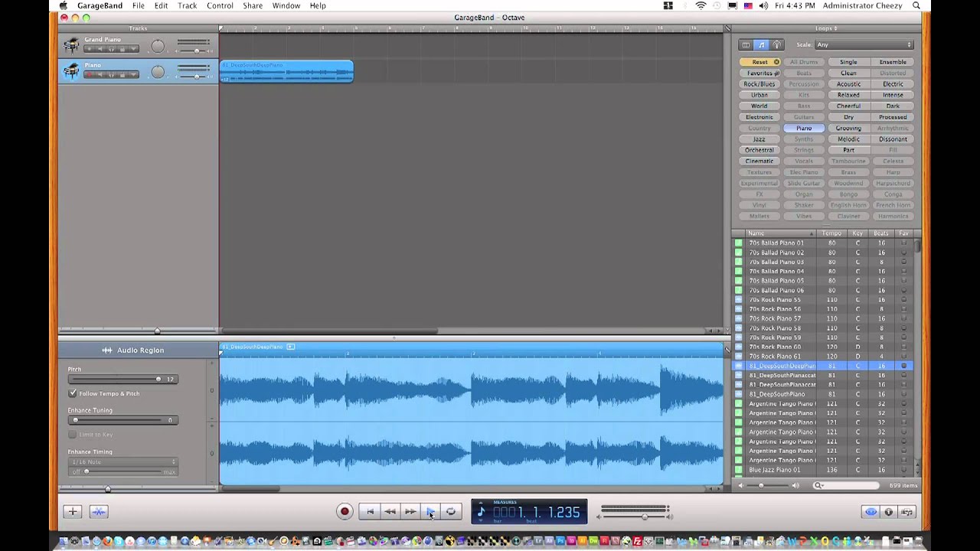The height and width of the screenshot is (551, 980).
Task: Mark highlighted 81_DeepSouthDeepPiano loop as favorite
Action: click(903, 366)
